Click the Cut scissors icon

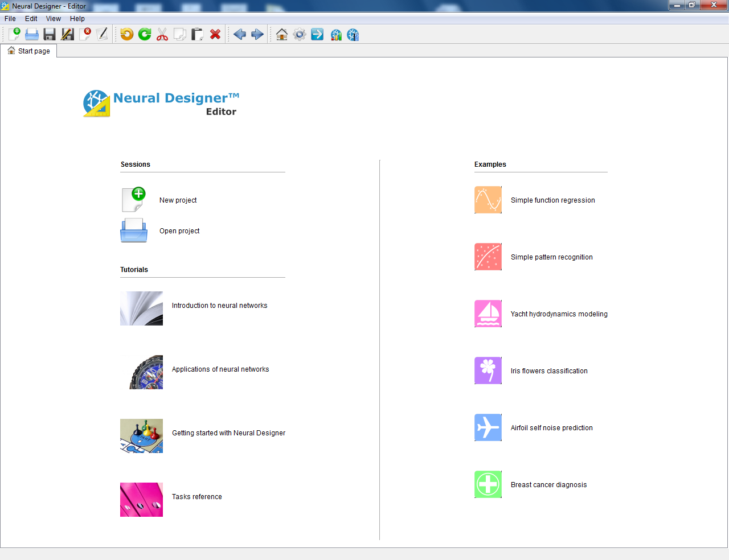click(x=162, y=34)
